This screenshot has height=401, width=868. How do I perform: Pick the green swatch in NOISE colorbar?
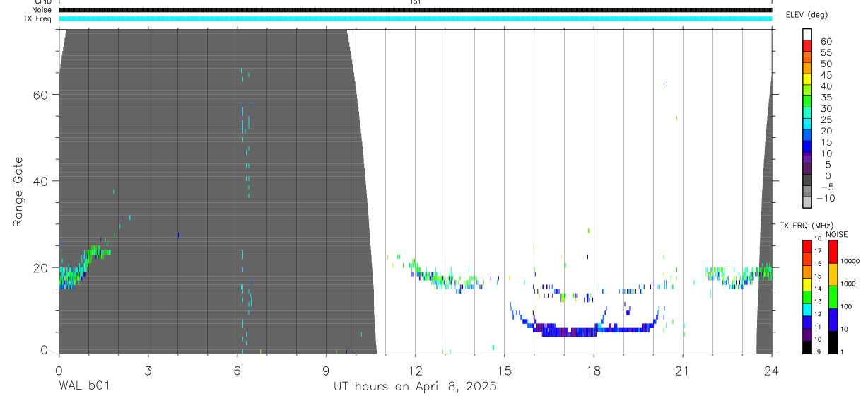[833, 296]
